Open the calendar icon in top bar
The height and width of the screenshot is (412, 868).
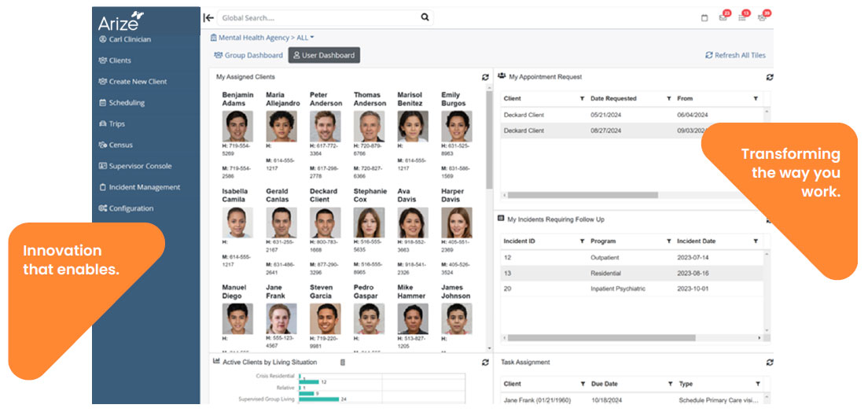tap(704, 18)
